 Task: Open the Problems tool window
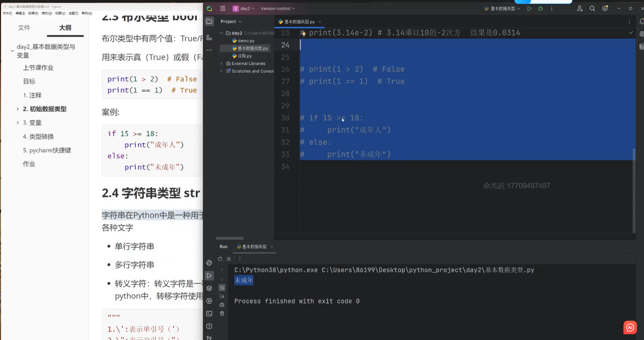(209, 326)
